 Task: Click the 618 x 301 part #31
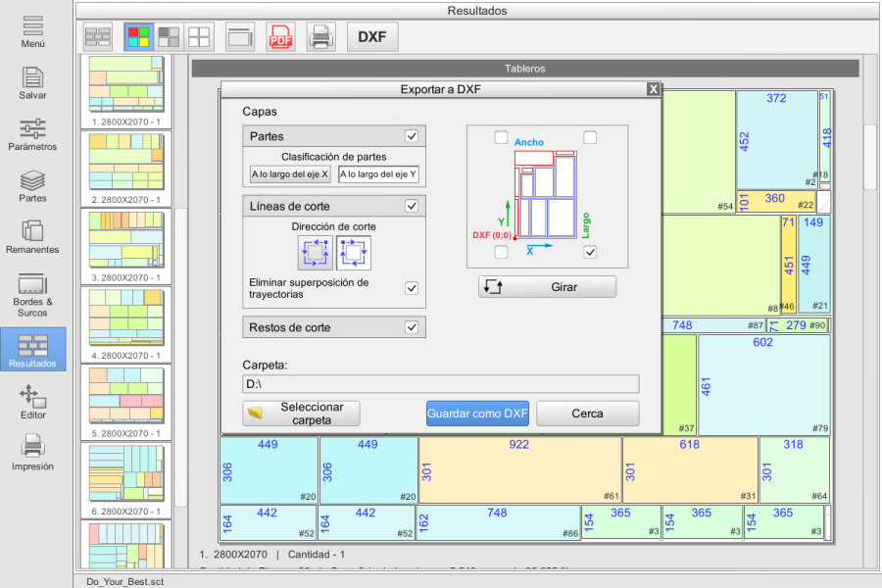click(690, 470)
